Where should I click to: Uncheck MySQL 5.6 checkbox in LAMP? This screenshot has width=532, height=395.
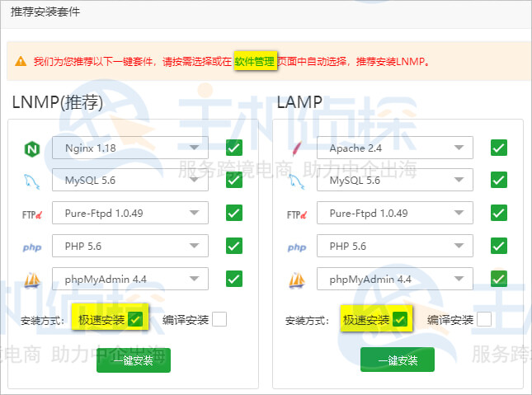499,180
